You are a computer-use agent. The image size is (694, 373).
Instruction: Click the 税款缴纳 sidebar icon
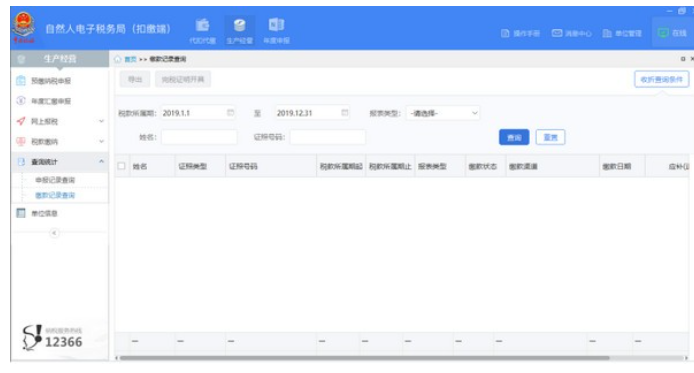pyautogui.click(x=21, y=141)
